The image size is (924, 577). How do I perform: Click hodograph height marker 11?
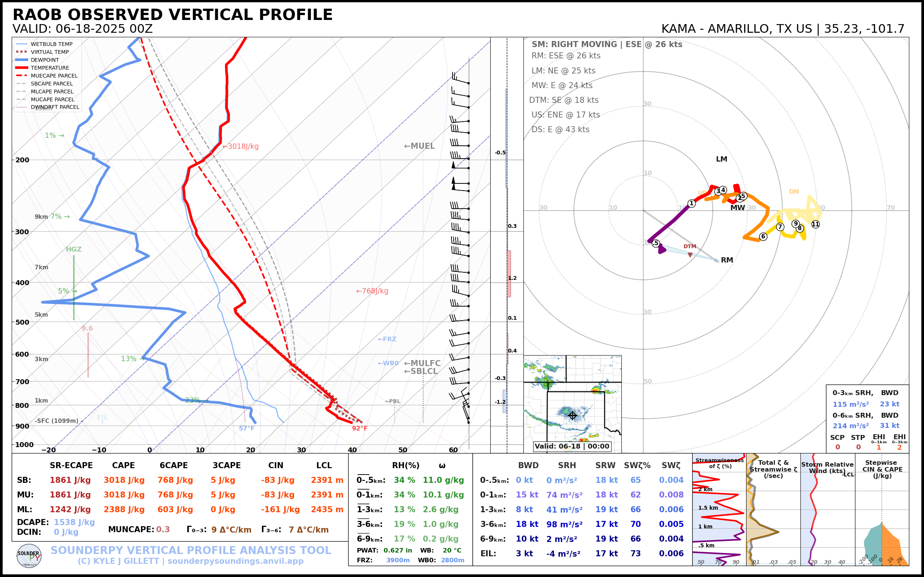point(815,224)
